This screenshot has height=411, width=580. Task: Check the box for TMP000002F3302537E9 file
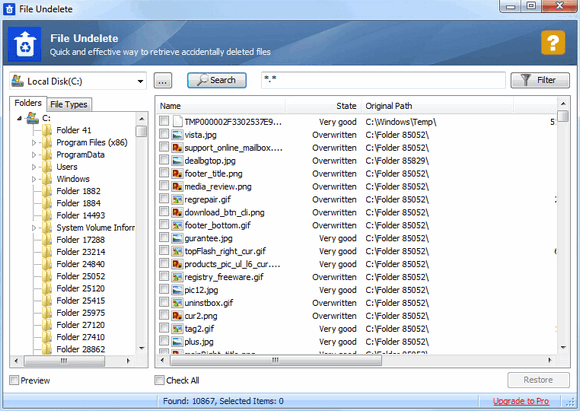point(164,121)
